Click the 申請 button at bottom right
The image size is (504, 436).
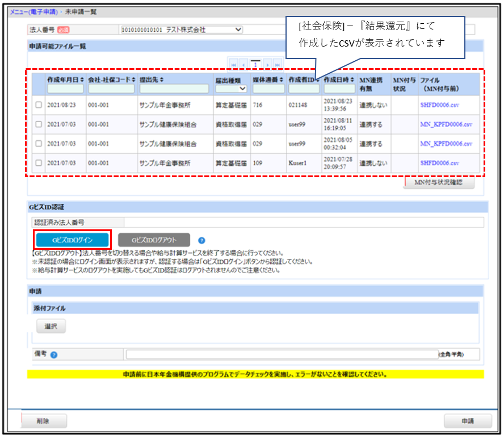[x=468, y=421]
